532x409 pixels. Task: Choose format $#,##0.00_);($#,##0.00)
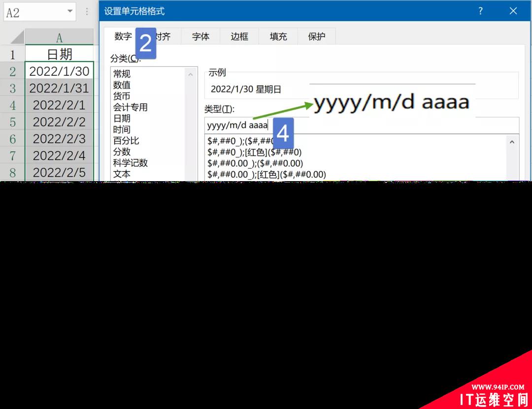pos(255,163)
